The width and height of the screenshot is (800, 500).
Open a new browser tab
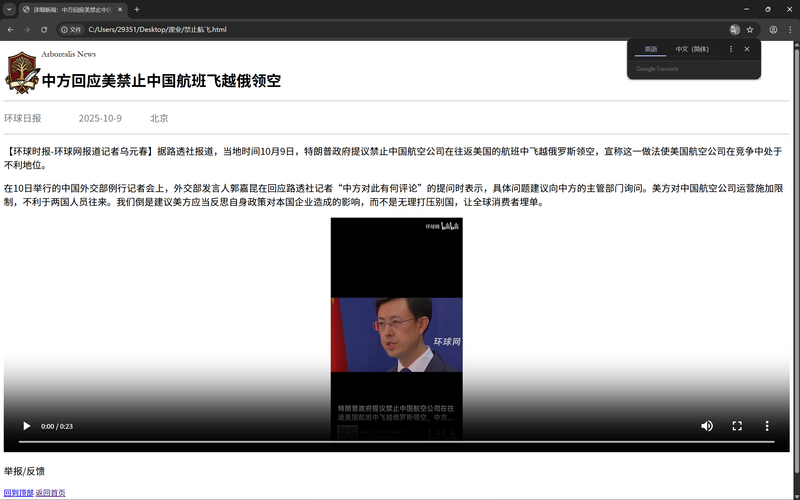point(137,9)
